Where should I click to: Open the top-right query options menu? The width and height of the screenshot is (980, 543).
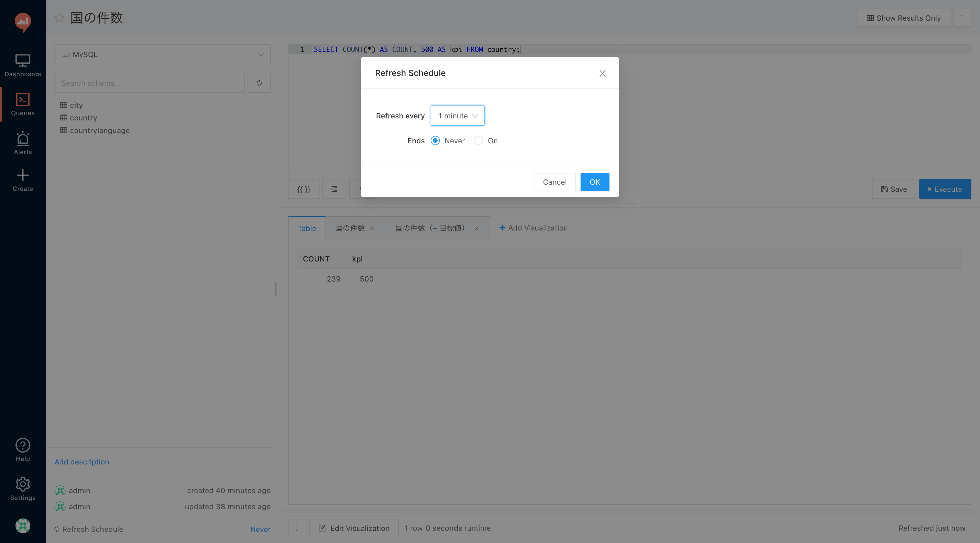coord(962,18)
